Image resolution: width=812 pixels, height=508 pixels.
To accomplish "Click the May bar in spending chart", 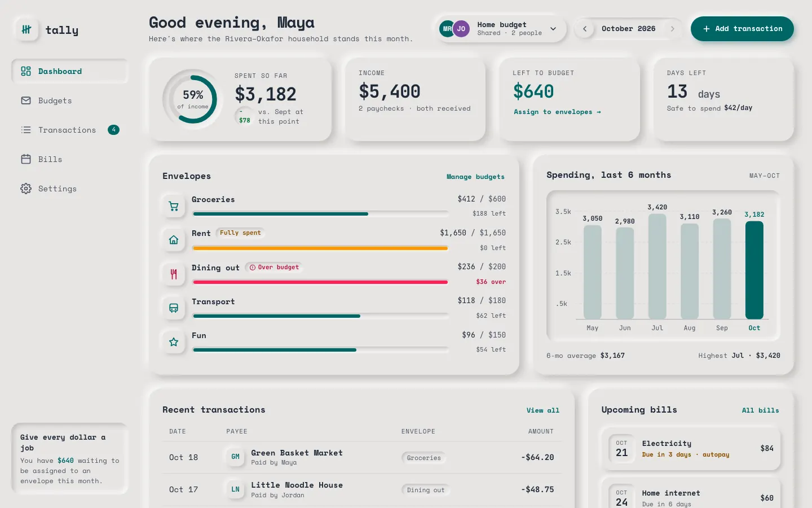I will click(593, 272).
